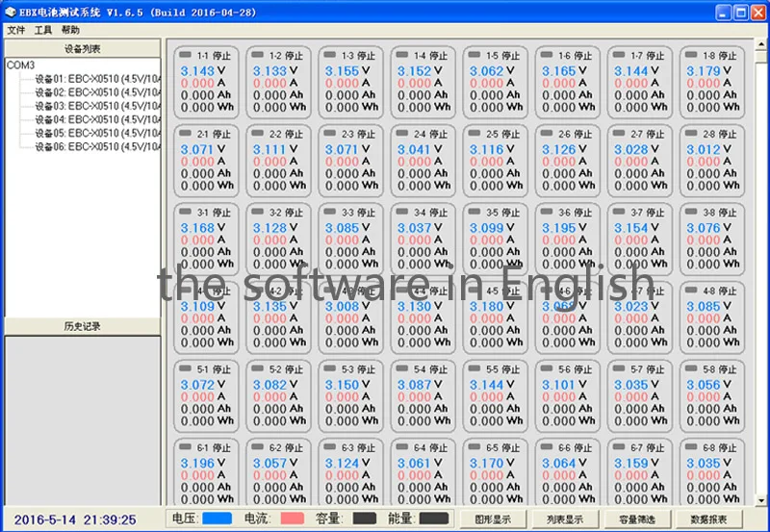This screenshot has height=532, width=770.
Task: Click channel 2-4 status indicator icon
Action: pos(402,133)
